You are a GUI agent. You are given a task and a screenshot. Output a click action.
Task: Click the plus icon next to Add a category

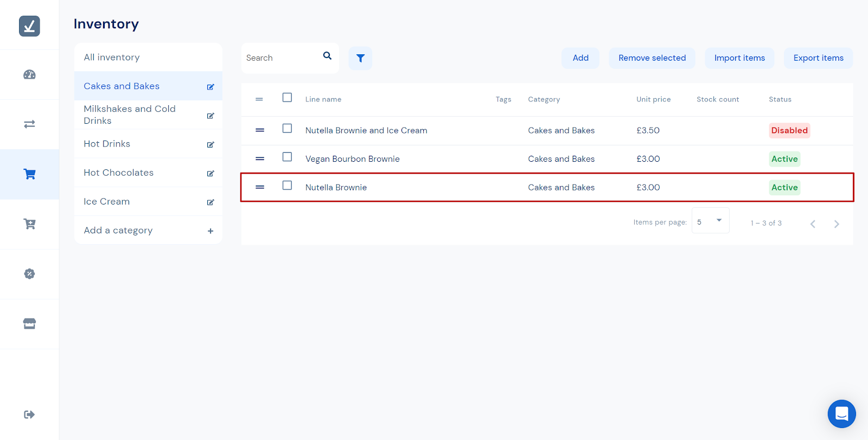click(210, 231)
